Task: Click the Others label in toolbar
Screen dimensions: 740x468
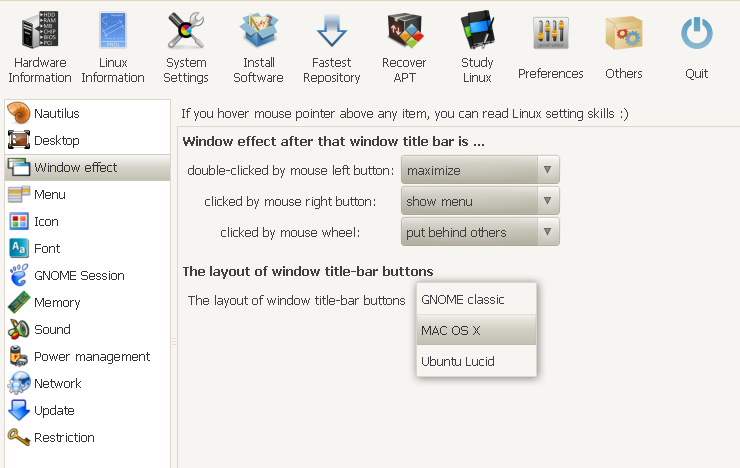Action: tap(624, 74)
